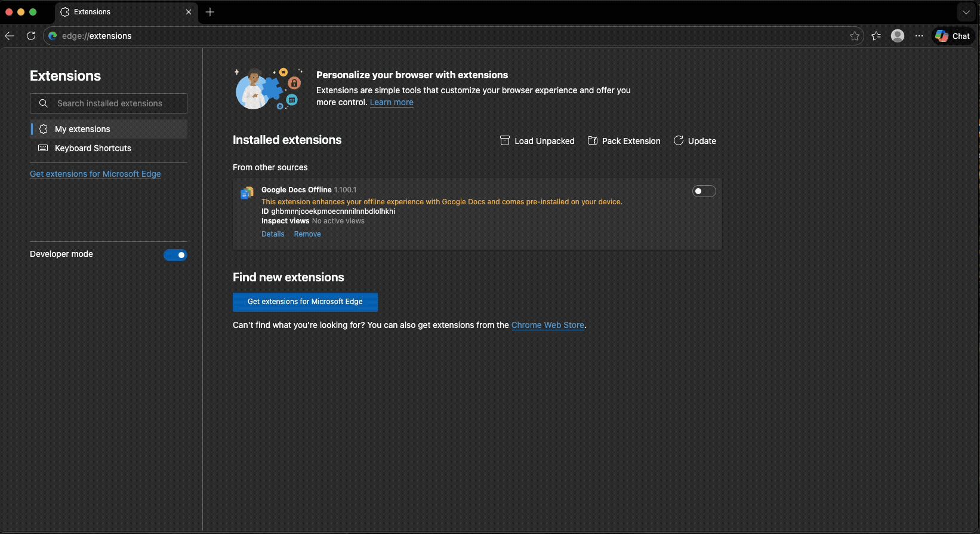Open Details for Google Docs Offline

coord(273,234)
